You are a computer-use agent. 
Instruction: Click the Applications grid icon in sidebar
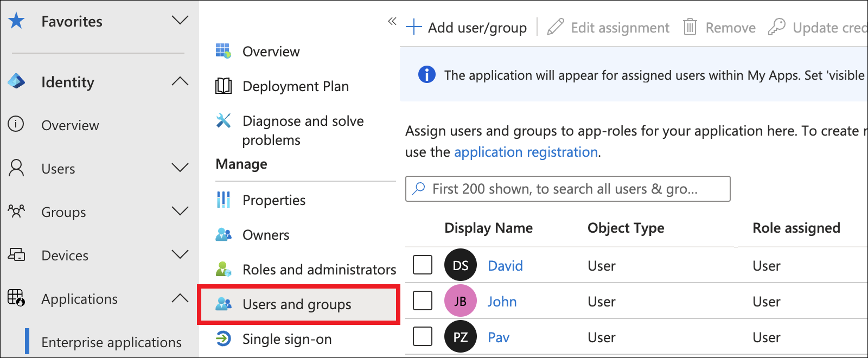pos(16,298)
